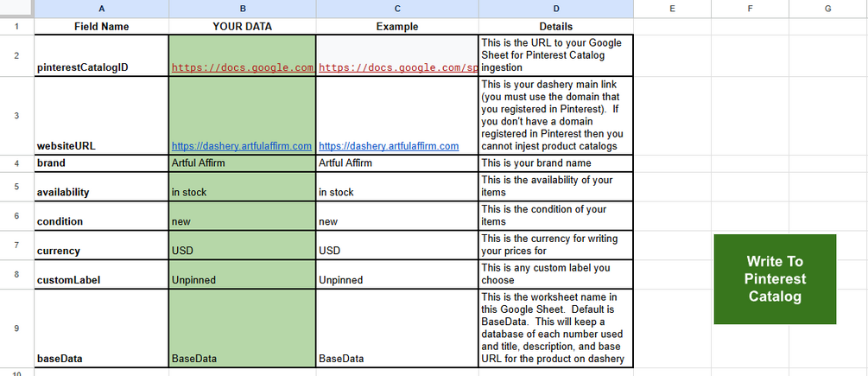The width and height of the screenshot is (868, 376).
Task: Select the 'Field Name' header cell
Action: (102, 27)
